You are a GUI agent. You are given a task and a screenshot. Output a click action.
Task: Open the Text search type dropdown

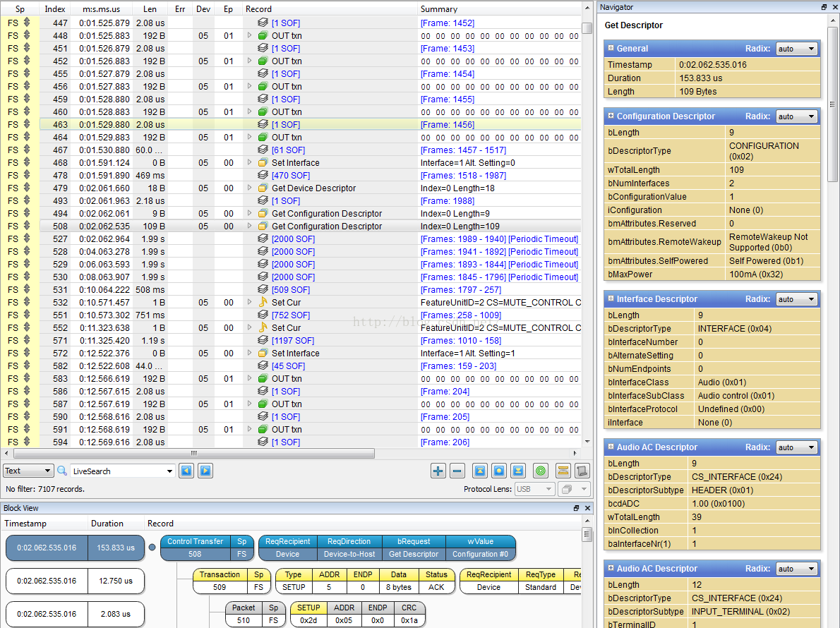28,471
